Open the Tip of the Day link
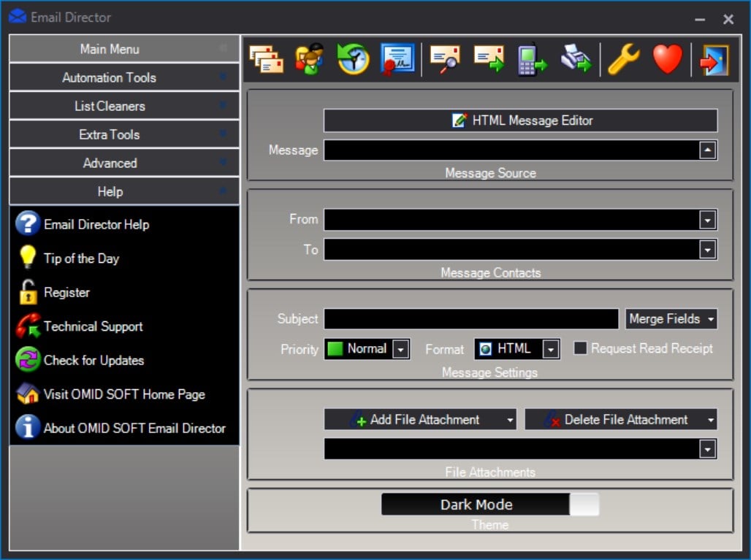This screenshot has width=751, height=560. click(81, 258)
